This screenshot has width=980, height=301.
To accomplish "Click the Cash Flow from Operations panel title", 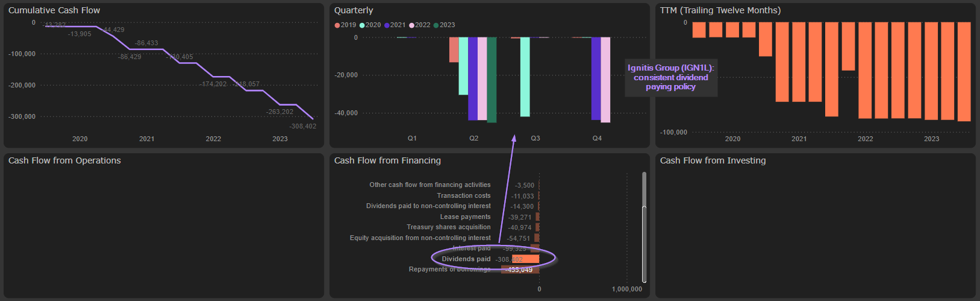I will tap(64, 160).
